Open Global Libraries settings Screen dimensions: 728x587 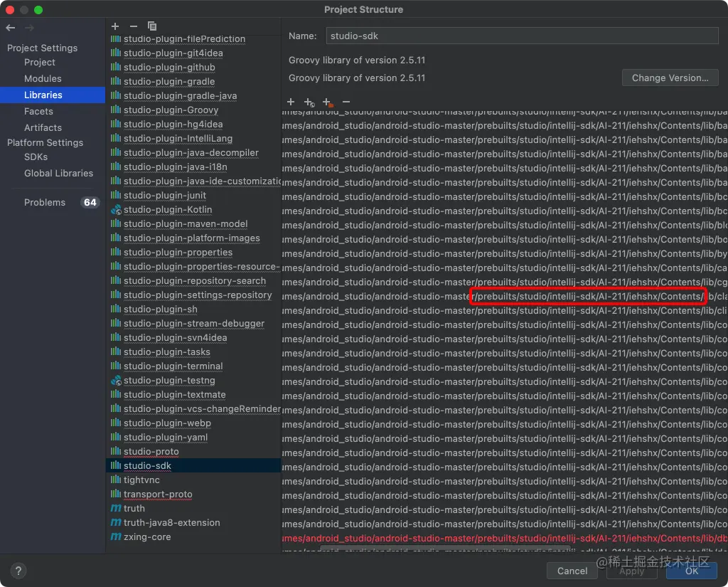tap(58, 173)
